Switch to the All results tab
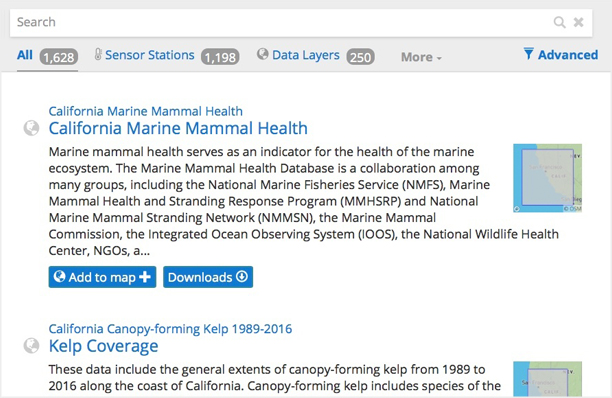This screenshot has height=398, width=612. coord(47,57)
